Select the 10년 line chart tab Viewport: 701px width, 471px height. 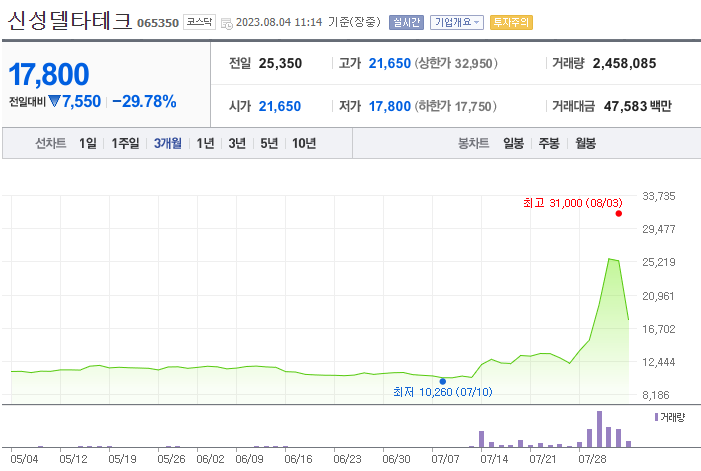pos(304,143)
